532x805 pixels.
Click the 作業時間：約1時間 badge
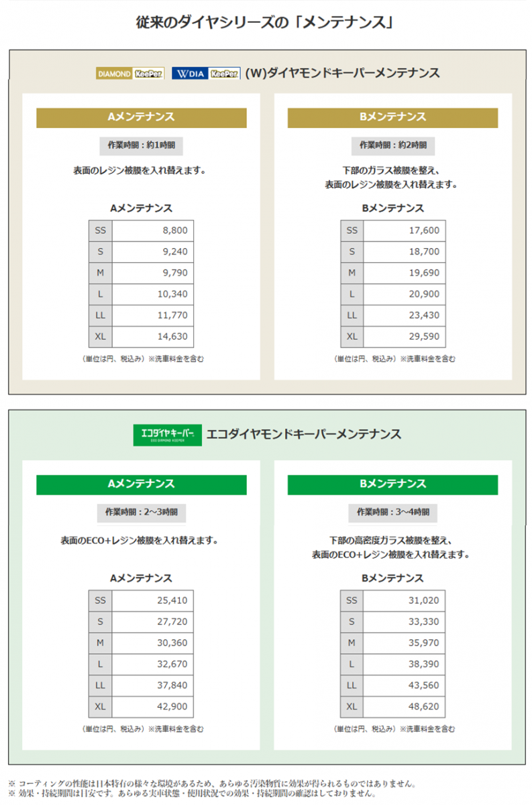coord(141,145)
